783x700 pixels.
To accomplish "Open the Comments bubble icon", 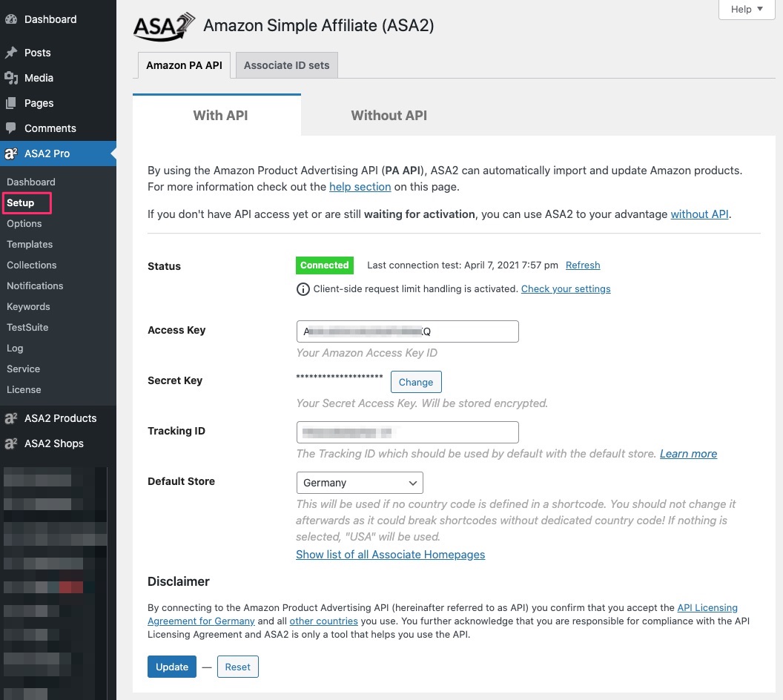I will pos(13,128).
